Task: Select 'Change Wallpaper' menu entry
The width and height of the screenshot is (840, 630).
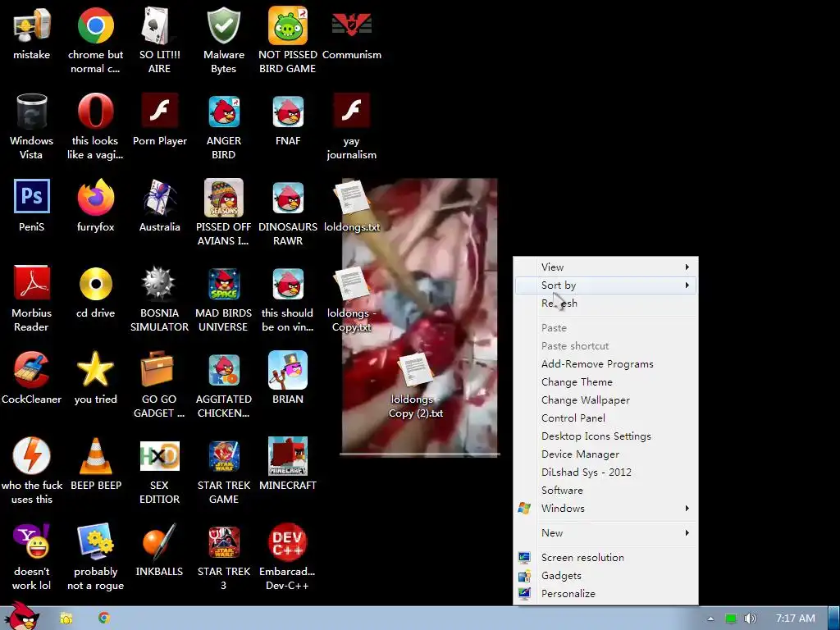Action: tap(605, 399)
